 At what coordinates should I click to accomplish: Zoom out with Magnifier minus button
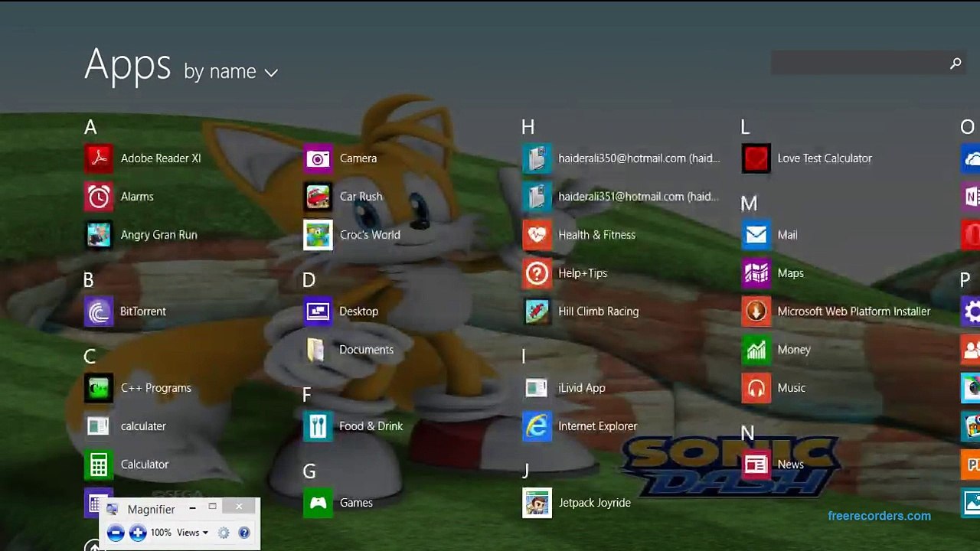(116, 533)
